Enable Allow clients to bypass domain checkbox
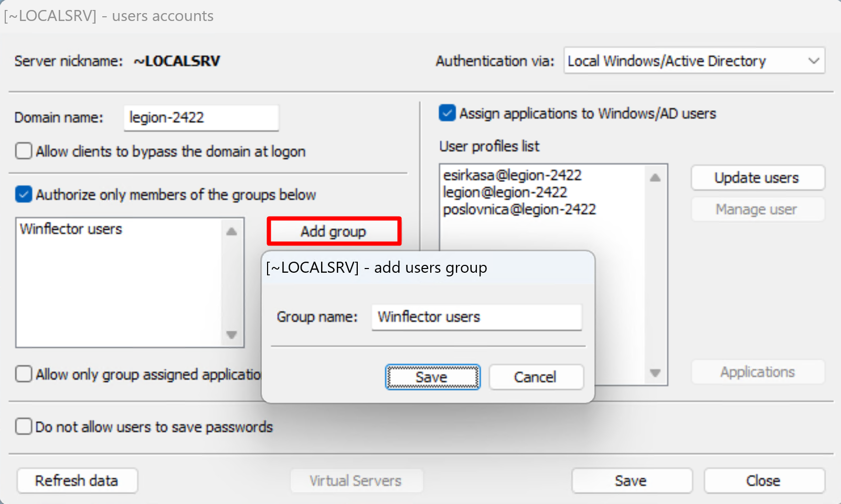The height and width of the screenshot is (504, 841). 24,151
